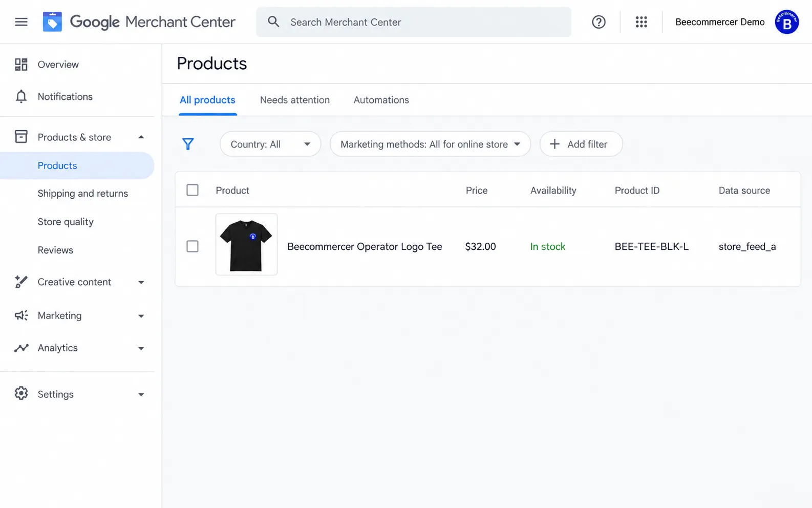The width and height of the screenshot is (812, 508).
Task: Click the search magnifier icon
Action: pyautogui.click(x=273, y=22)
